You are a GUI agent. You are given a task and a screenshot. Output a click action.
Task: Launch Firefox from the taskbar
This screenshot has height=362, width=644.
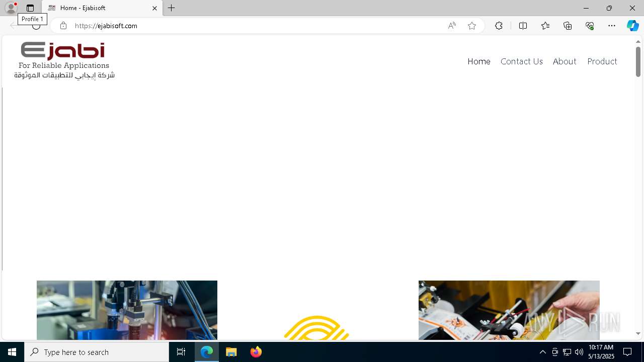coord(256,352)
